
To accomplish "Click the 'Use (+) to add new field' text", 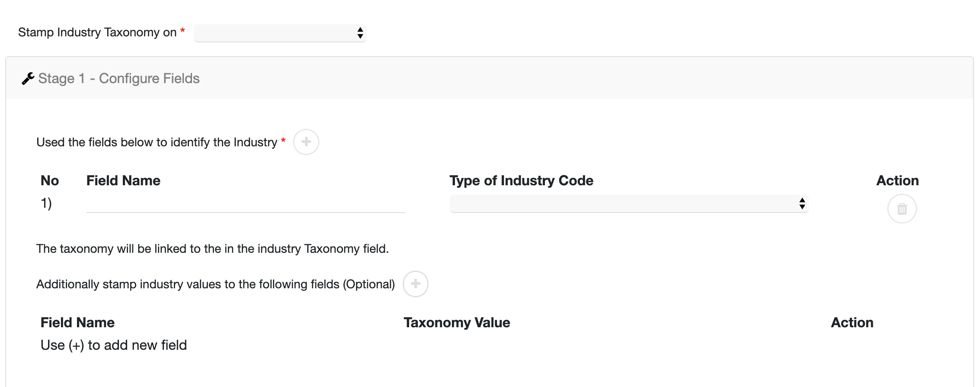I will (114, 345).
